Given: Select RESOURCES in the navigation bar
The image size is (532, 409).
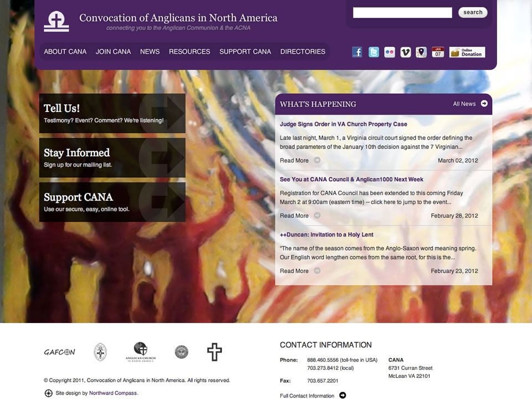Looking at the screenshot, I should tap(190, 52).
